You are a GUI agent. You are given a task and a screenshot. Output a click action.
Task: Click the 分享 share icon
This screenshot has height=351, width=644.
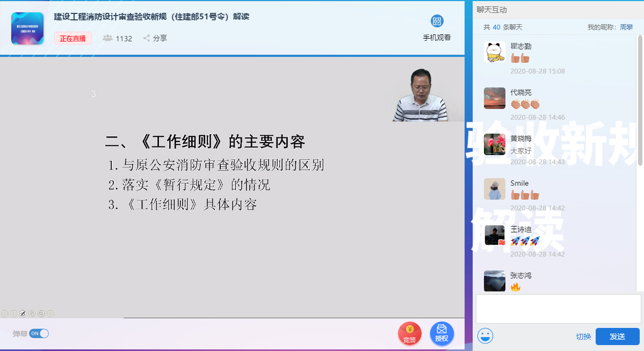point(147,38)
